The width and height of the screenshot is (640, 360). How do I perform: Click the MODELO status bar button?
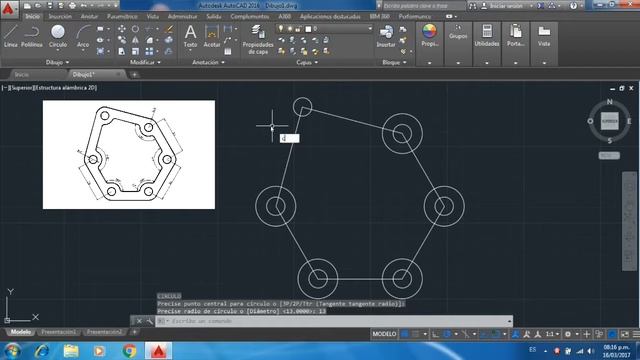384,334
